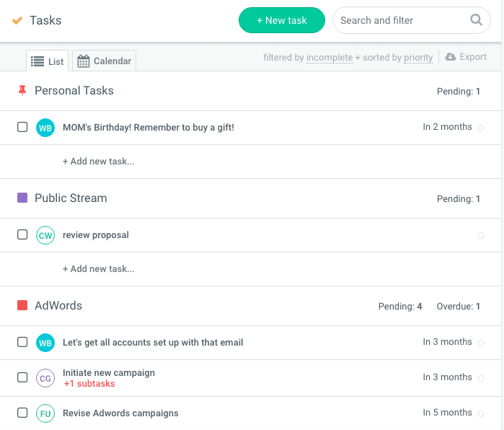Image resolution: width=504 pixels, height=430 pixels.
Task: Open the sorted by priority dropdown
Action: point(418,58)
